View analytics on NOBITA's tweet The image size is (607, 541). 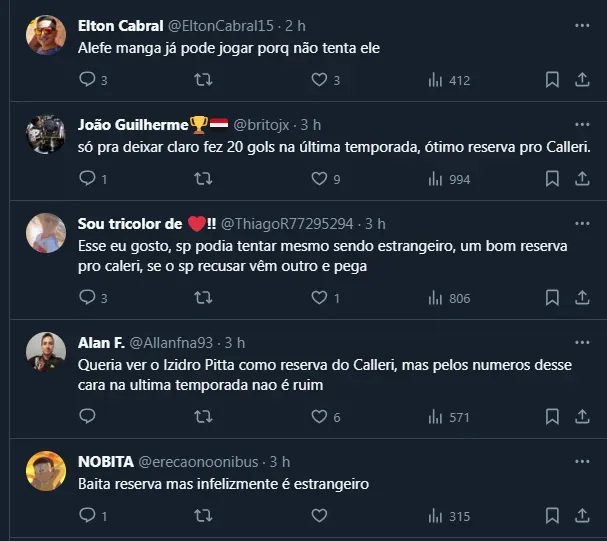[x=435, y=516]
